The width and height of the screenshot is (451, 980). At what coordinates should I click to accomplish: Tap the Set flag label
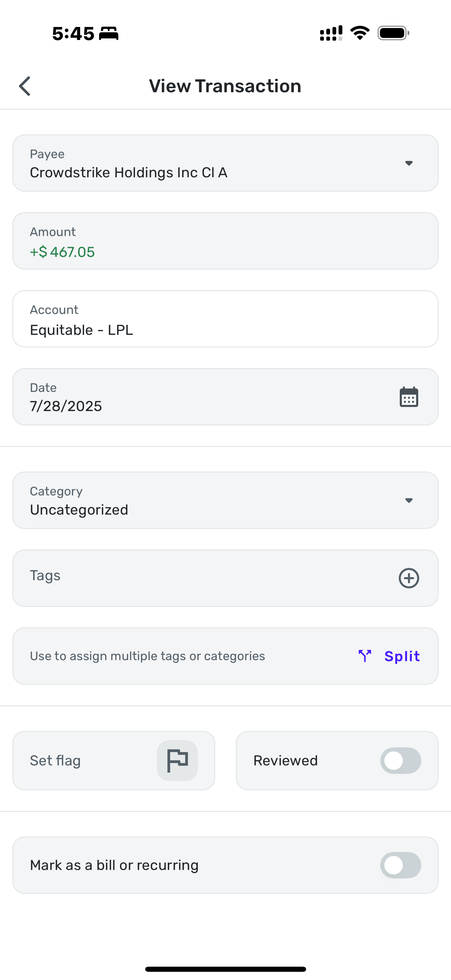click(55, 761)
